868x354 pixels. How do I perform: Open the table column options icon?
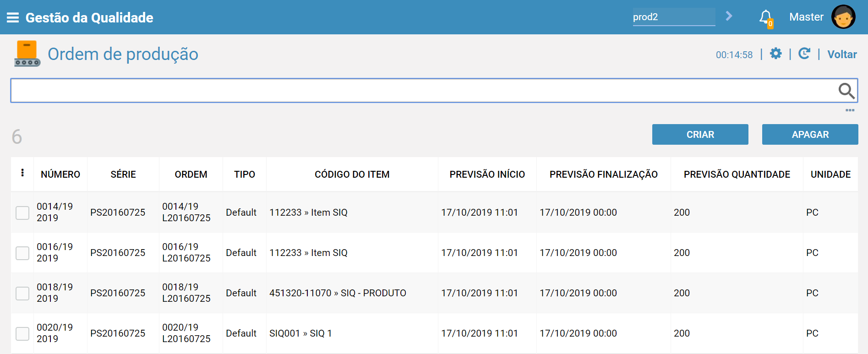click(22, 173)
